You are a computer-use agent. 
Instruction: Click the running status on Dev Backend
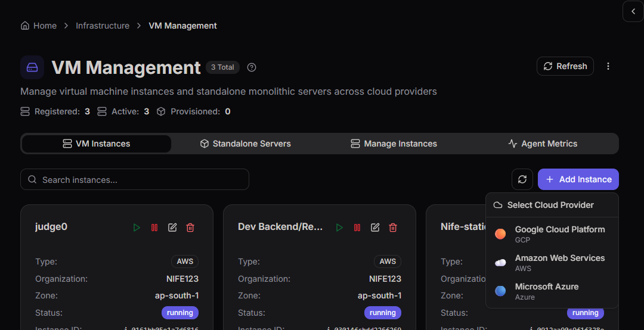(x=383, y=313)
